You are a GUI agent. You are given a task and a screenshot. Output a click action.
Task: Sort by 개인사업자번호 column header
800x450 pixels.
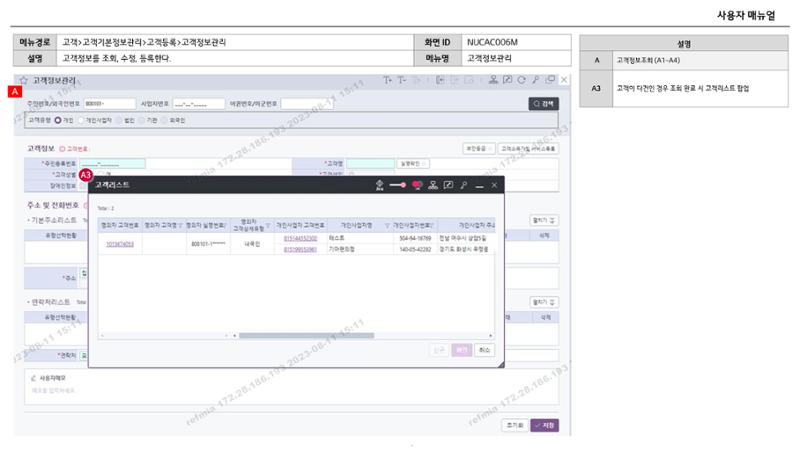pyautogui.click(x=414, y=225)
